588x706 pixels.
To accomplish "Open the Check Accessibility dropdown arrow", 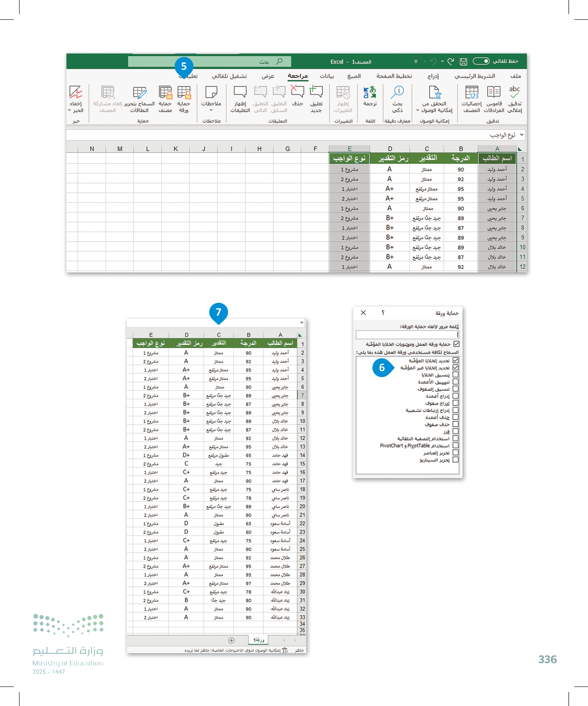I will coord(418,110).
